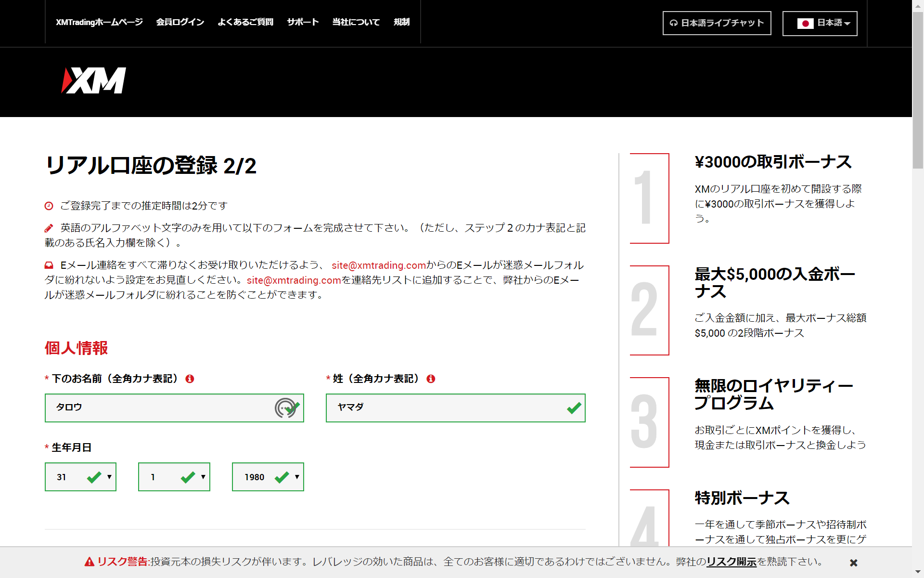The image size is (924, 578).
Task: Open XMTradingホームページ menu item
Action: [99, 22]
